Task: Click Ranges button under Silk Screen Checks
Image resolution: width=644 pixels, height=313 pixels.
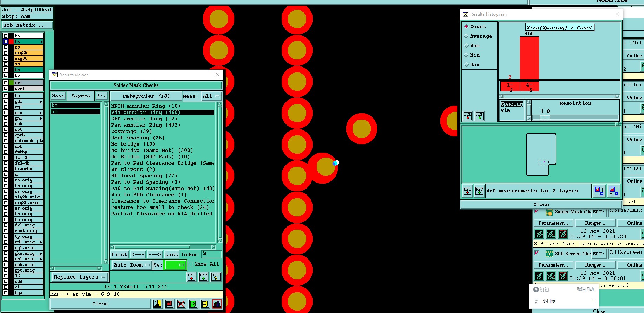Action: (x=595, y=265)
